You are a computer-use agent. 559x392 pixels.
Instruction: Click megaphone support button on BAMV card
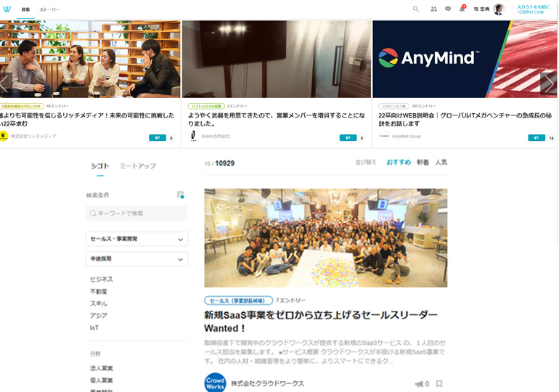pyautogui.click(x=348, y=138)
